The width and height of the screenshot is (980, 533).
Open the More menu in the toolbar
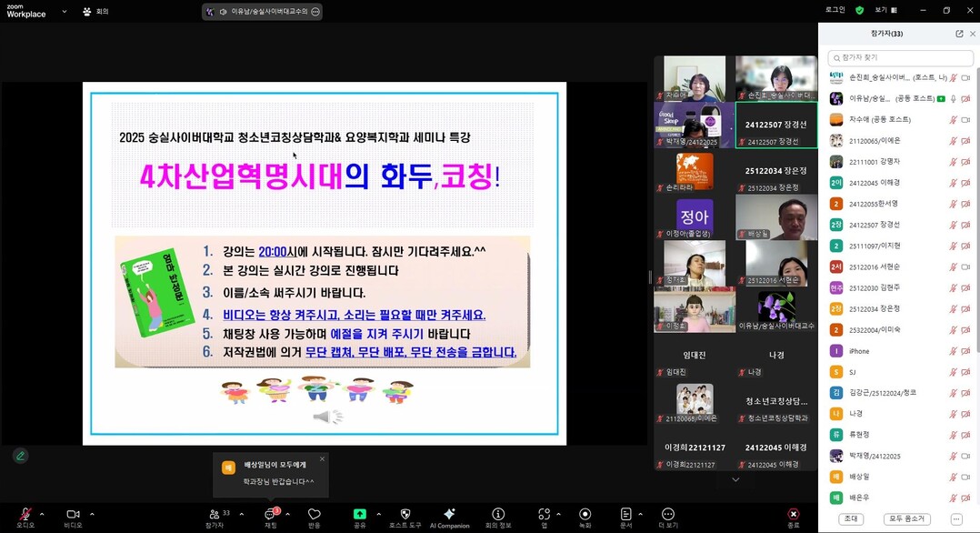(x=668, y=514)
